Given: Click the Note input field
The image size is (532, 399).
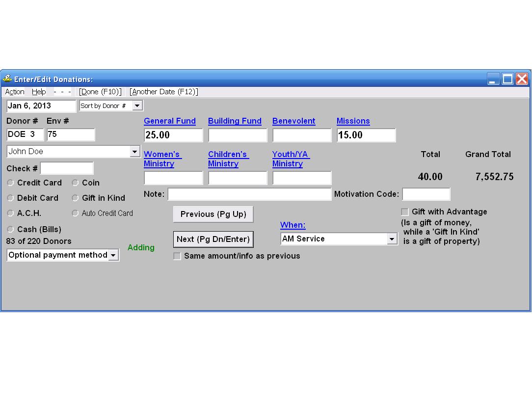Looking at the screenshot, I should click(x=249, y=194).
